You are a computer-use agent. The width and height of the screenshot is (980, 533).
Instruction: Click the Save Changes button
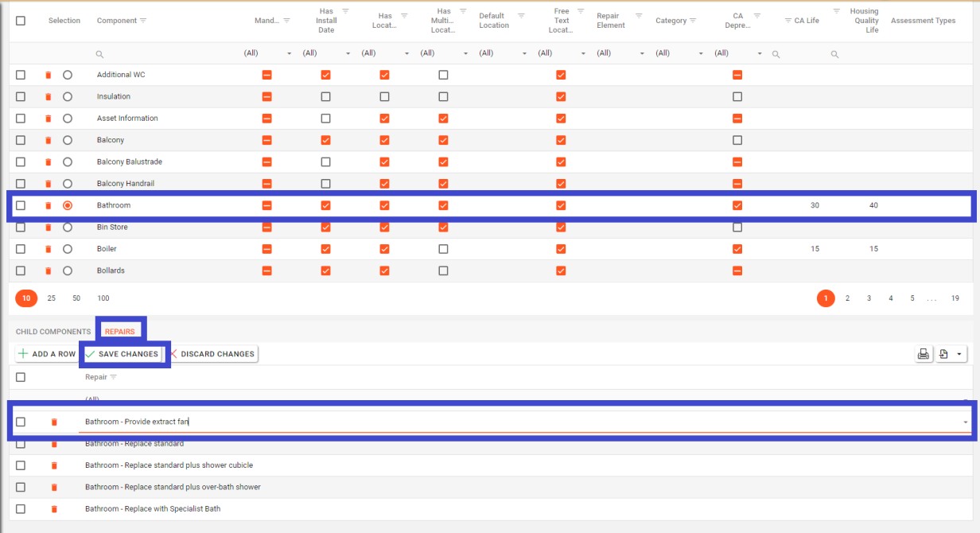tap(122, 354)
